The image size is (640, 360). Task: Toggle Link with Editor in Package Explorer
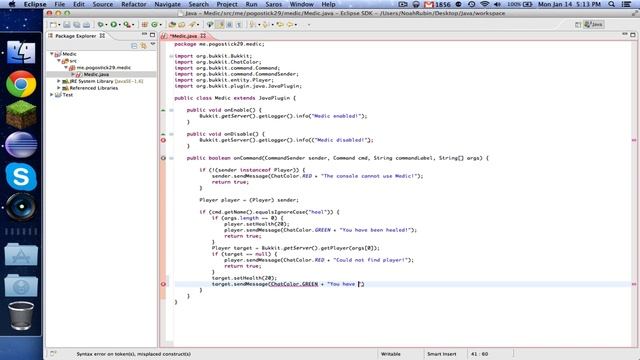[x=143, y=46]
